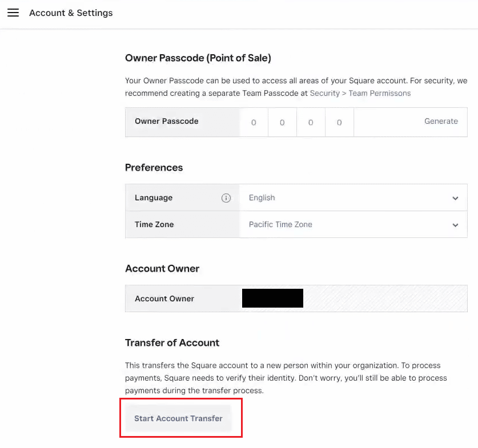Select the first Owner Passcode digit box
This screenshot has height=448, width=478.
click(254, 122)
